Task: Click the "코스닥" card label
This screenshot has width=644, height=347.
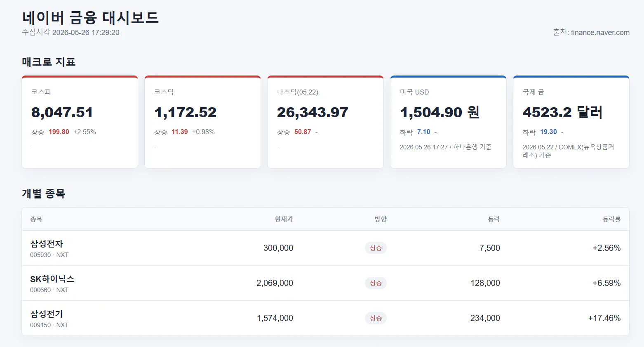Action: (164, 92)
